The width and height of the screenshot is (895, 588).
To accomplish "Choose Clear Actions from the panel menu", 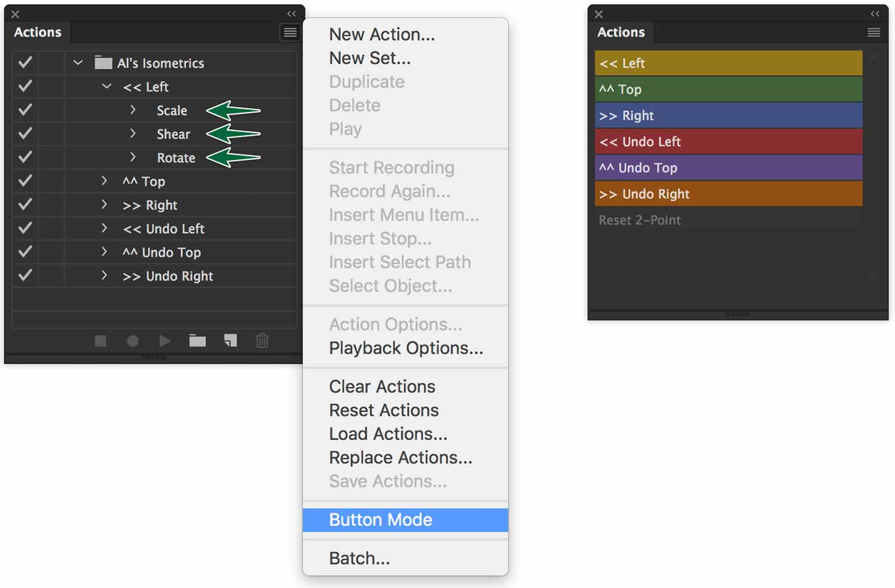I will pos(406,386).
